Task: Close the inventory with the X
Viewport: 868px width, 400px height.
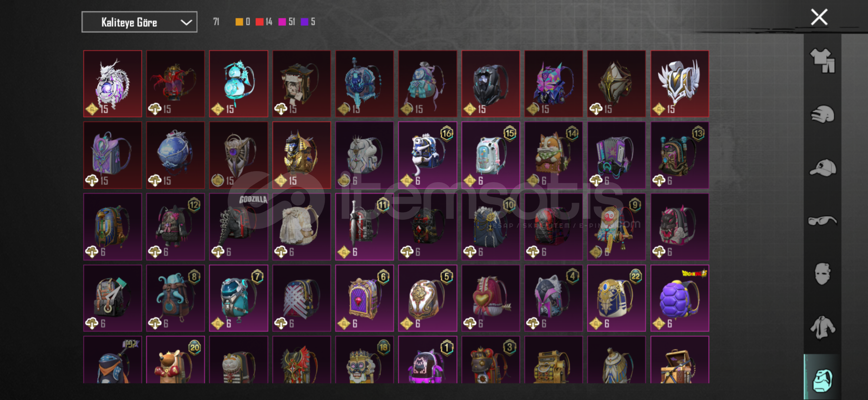Action: click(819, 17)
